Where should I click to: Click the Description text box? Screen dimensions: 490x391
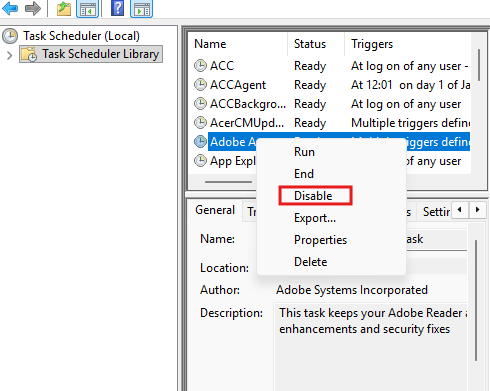click(370, 347)
